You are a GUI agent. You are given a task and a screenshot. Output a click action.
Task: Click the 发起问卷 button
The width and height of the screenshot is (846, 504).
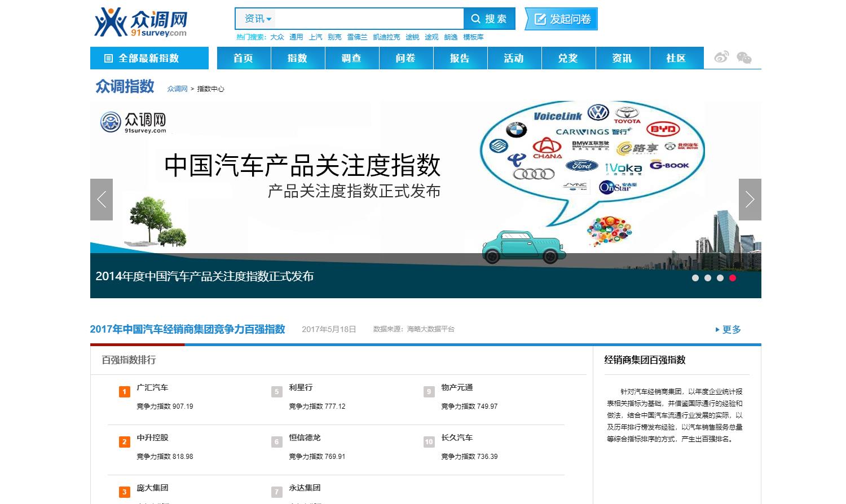(x=562, y=19)
